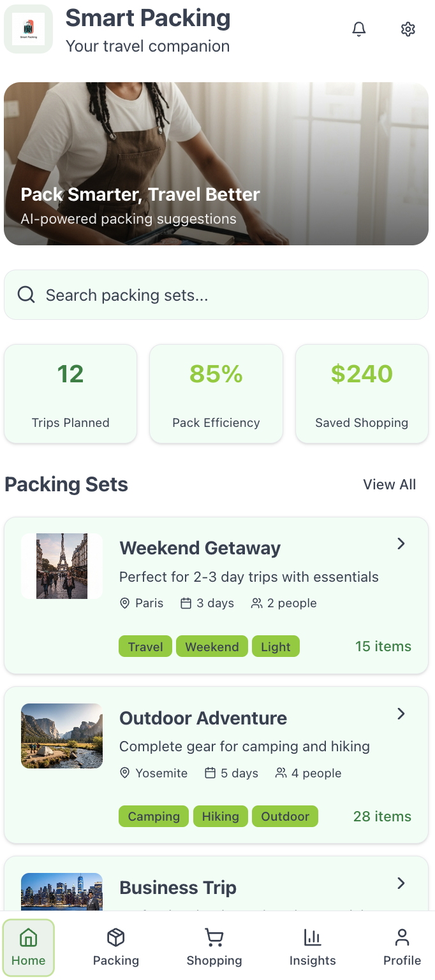This screenshot has width=435, height=980.
Task: Click the View All link
Action: click(389, 484)
